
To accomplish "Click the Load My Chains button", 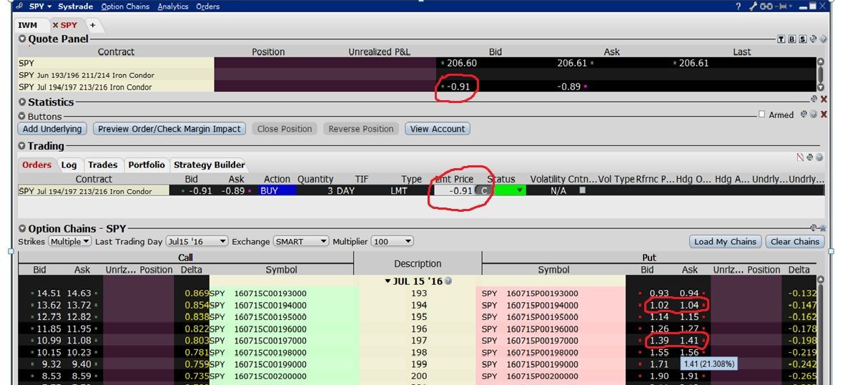I will pyautogui.click(x=725, y=242).
